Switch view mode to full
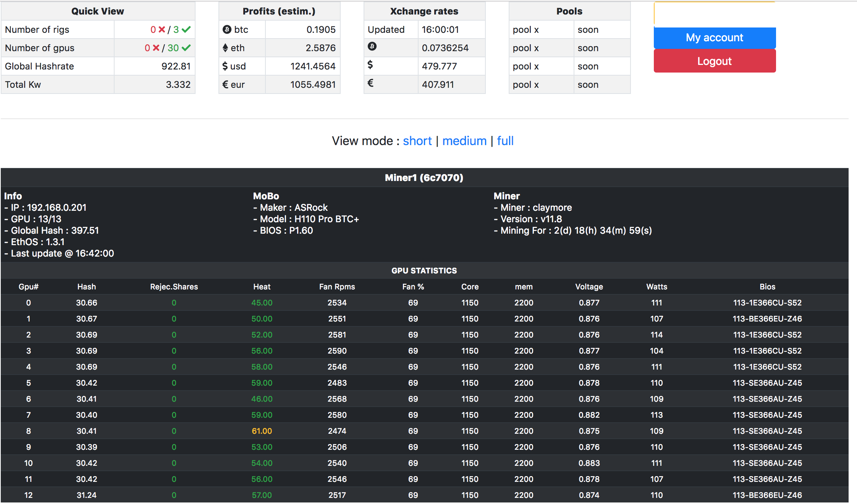 pos(505,141)
